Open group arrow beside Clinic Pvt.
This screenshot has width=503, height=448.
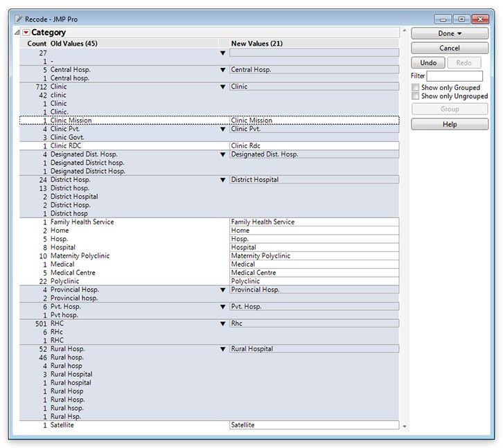(222, 129)
